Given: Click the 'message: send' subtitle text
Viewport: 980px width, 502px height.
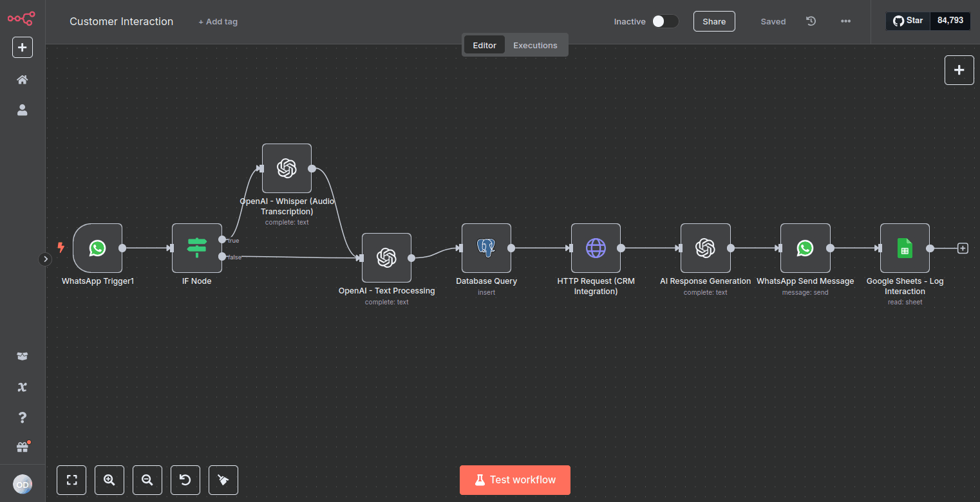Looking at the screenshot, I should pos(806,292).
